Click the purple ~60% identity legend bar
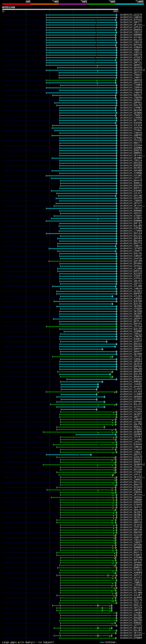The height and width of the screenshot is (644, 146). (x=73, y=4)
